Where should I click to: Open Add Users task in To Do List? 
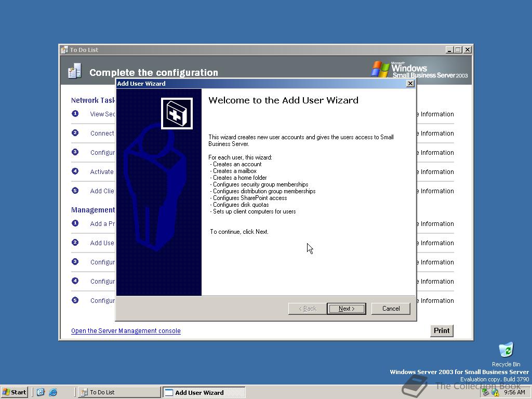(x=102, y=243)
